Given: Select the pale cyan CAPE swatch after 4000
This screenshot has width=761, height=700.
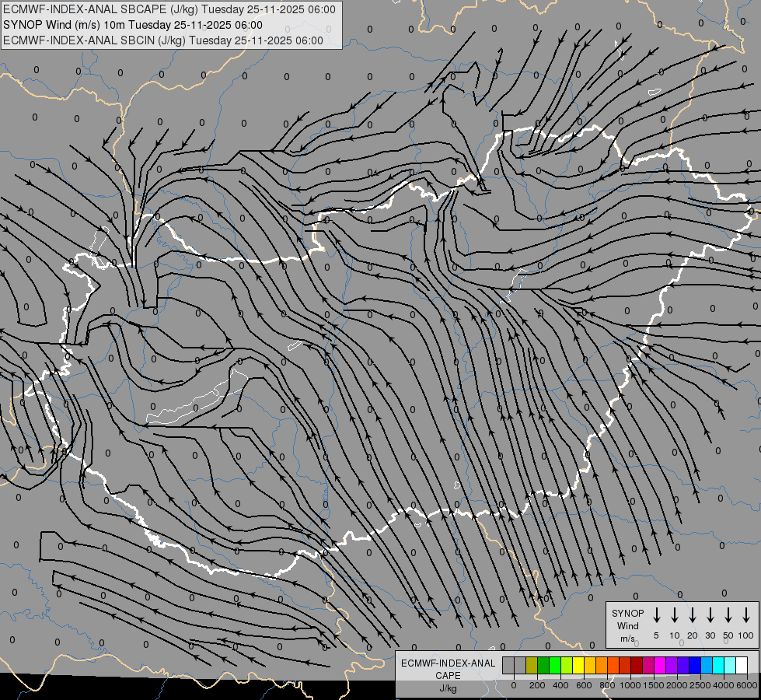Looking at the screenshot, I should click(x=729, y=665).
